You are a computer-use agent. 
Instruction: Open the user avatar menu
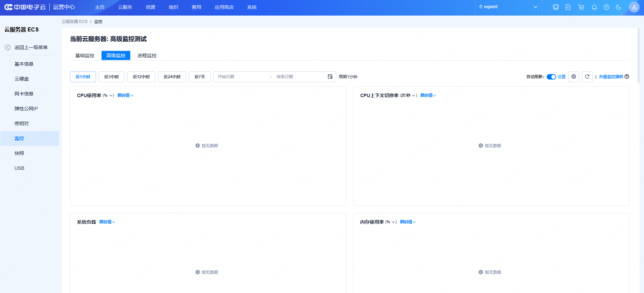[634, 7]
